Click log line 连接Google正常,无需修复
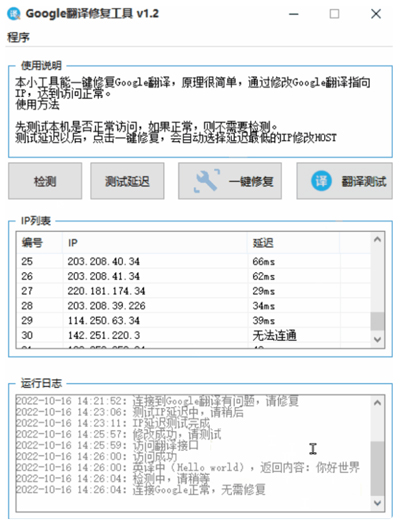400x525 pixels. [141, 490]
